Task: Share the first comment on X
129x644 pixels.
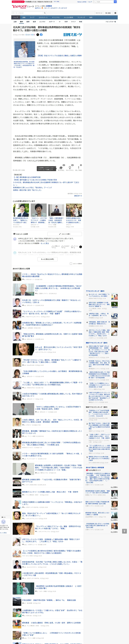Action: [80, 247]
